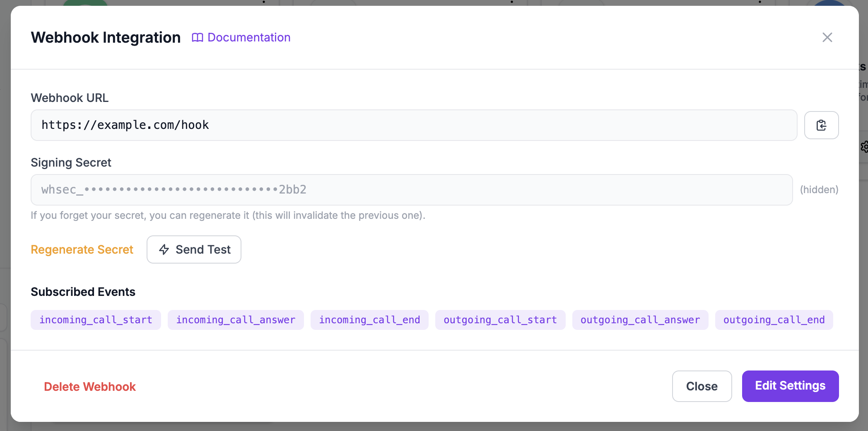Click the Send Test button
This screenshot has width=868, height=431.
click(194, 249)
